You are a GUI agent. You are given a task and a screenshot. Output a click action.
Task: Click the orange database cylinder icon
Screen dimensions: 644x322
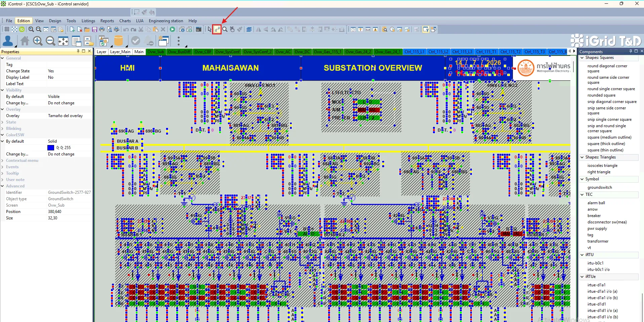click(118, 41)
